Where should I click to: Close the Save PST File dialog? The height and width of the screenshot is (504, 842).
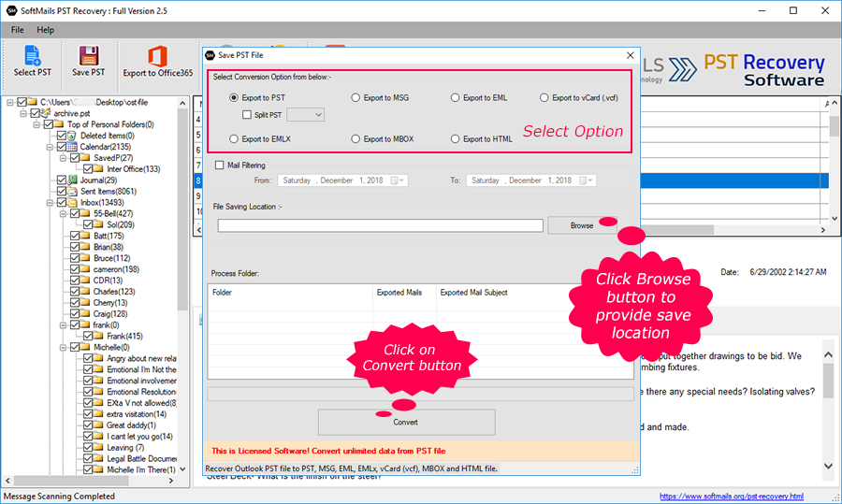630,55
